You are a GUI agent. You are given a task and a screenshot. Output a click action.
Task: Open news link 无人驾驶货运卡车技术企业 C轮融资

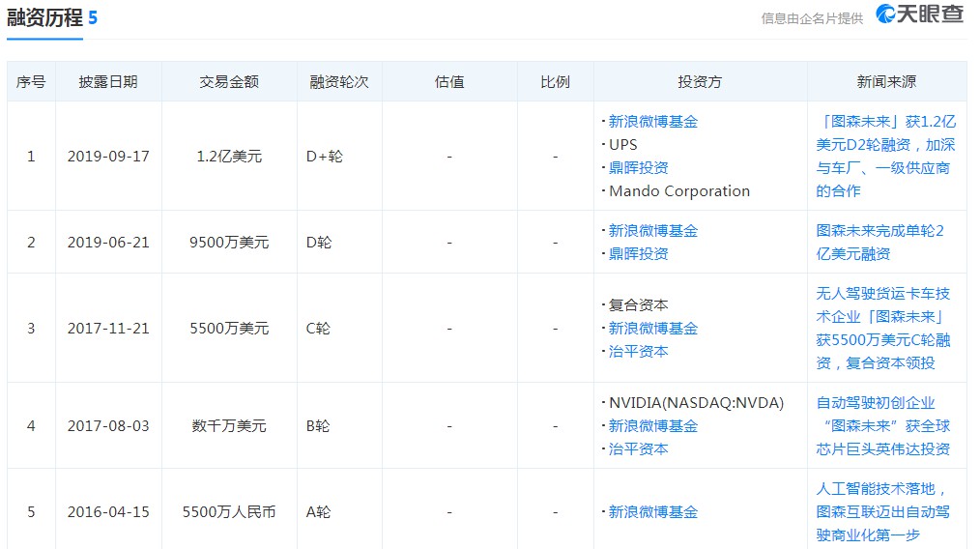[883, 329]
